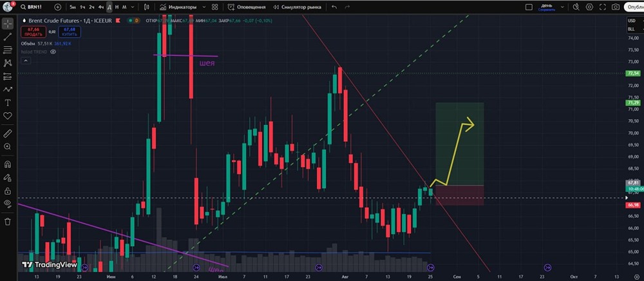Viewport: 644px width, 281px height.
Task: Open the quick search icon
Action: click(x=576, y=7)
